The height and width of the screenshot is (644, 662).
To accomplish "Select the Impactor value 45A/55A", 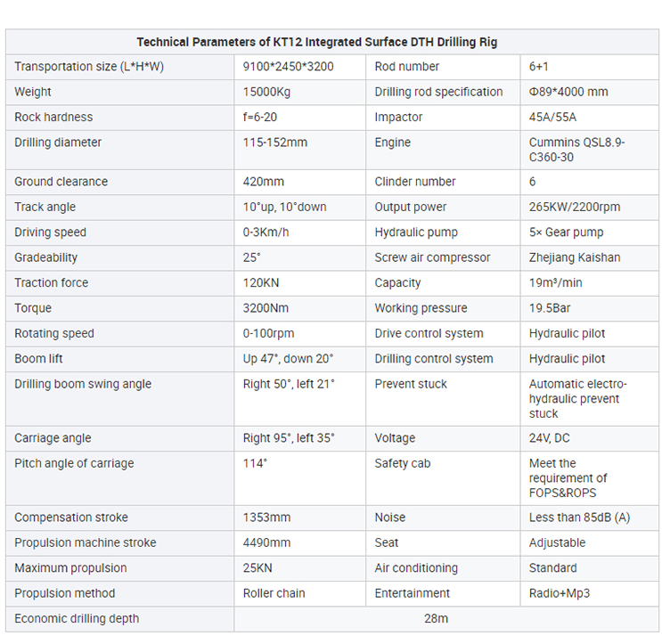I will (552, 118).
